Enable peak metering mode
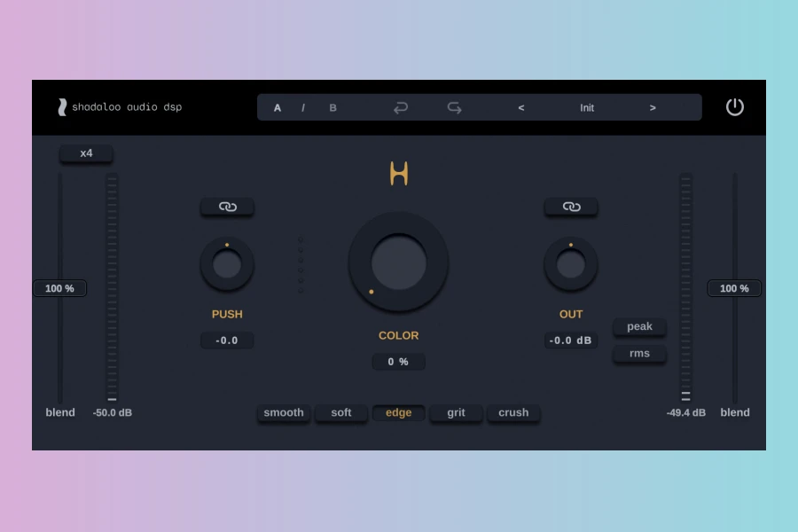Screen dimensions: 798x532 (639, 326)
